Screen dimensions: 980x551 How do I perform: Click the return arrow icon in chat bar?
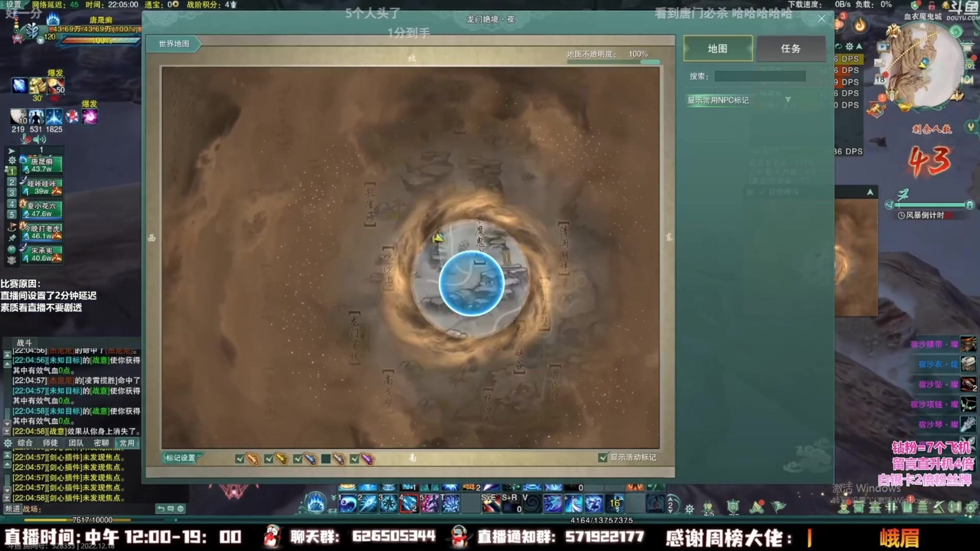point(161,509)
